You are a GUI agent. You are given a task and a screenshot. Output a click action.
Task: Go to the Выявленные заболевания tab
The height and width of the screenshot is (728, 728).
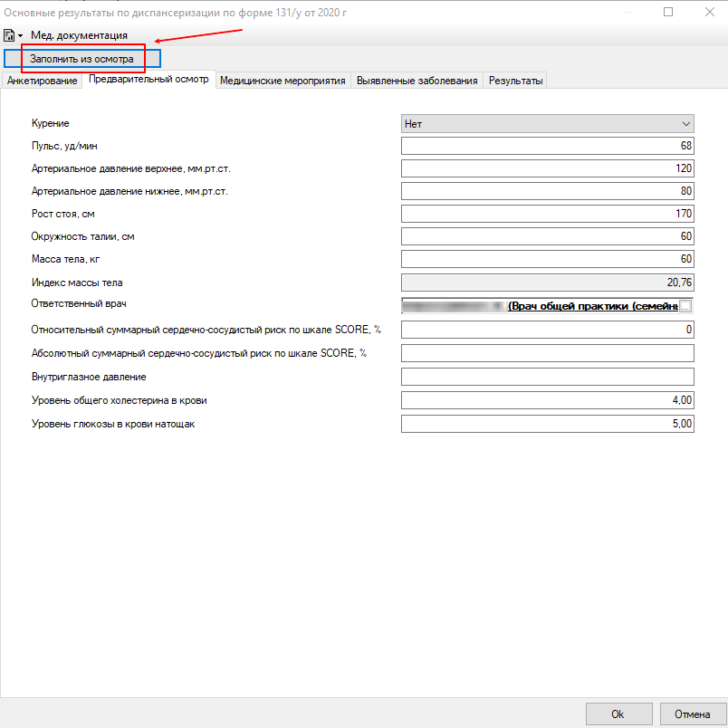tap(417, 81)
